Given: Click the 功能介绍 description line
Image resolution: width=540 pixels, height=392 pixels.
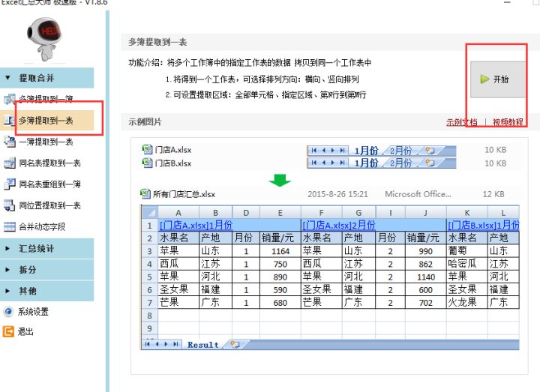Looking at the screenshot, I should click(250, 63).
